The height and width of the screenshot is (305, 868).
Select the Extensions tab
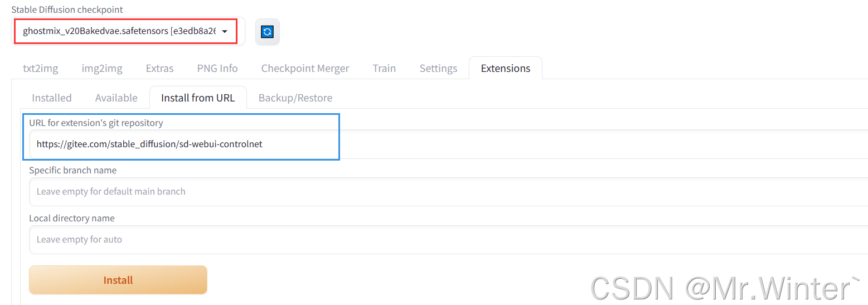tap(505, 68)
